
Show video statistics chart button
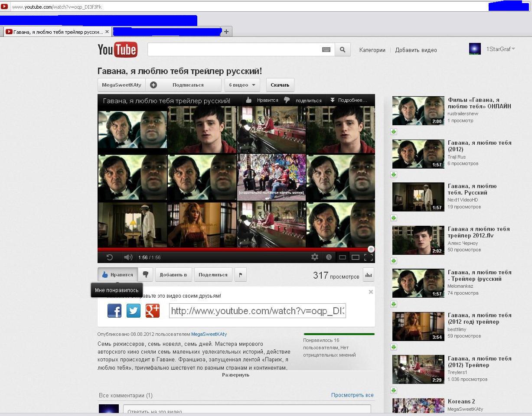pos(369,275)
